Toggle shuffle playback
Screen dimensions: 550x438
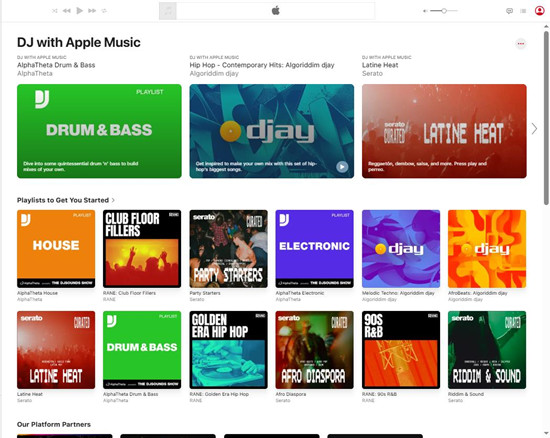coord(55,11)
